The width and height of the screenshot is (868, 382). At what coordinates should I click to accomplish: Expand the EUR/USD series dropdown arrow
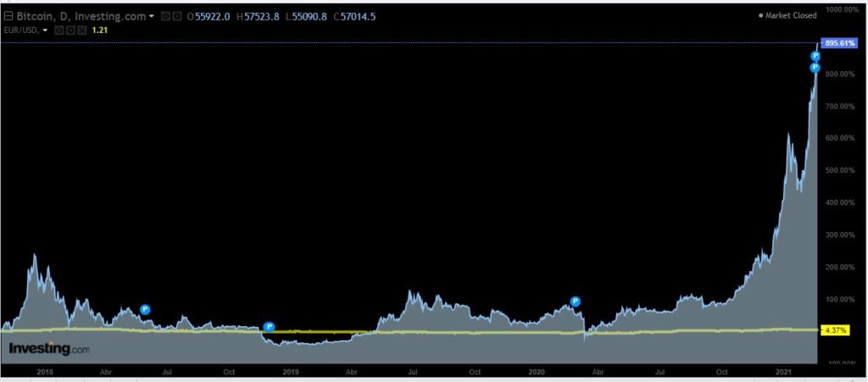(45, 30)
